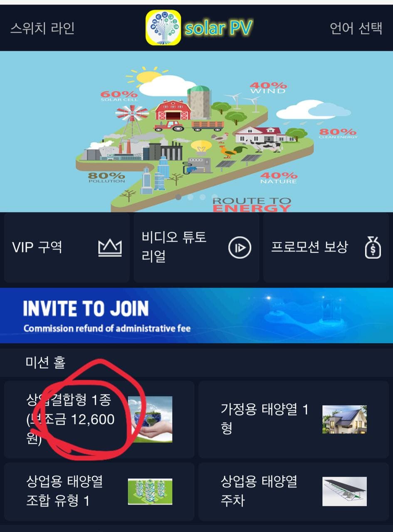Open the solar house image for 가정용 태양열 1형
This screenshot has width=393, height=532.
pos(344,419)
